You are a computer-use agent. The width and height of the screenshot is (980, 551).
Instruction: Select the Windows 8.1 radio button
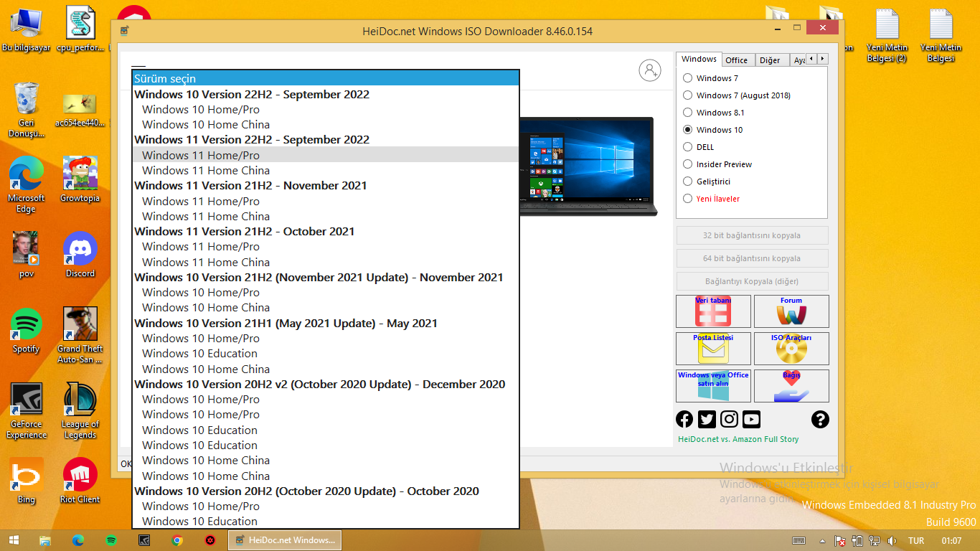click(688, 113)
